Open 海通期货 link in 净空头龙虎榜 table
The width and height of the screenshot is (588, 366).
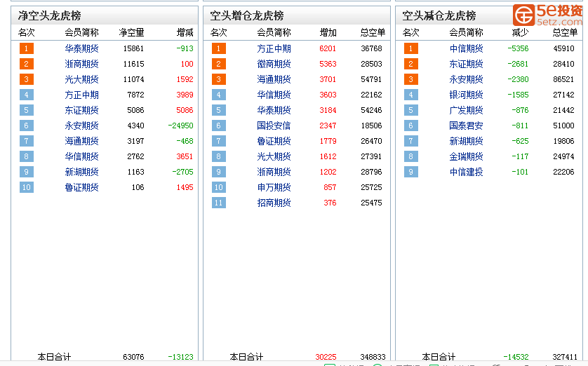coord(81,141)
